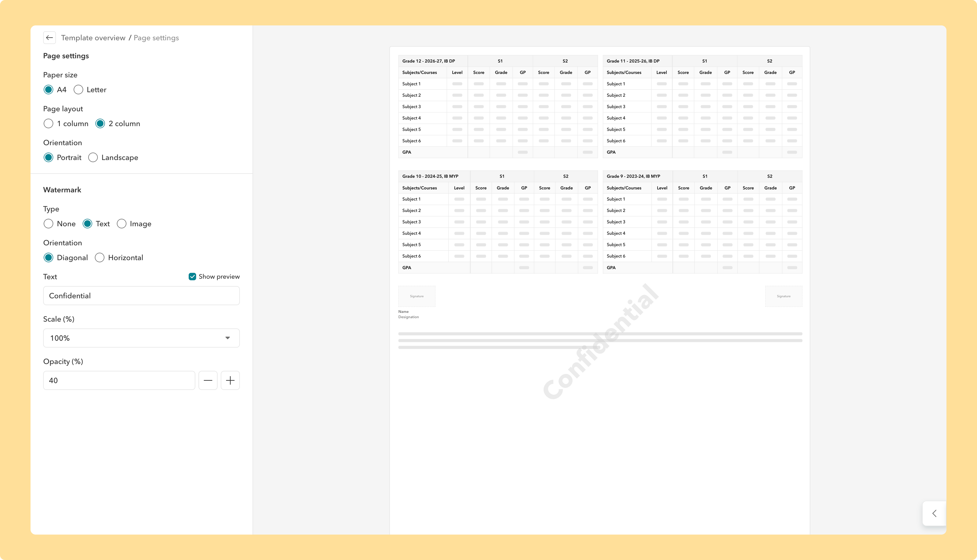The height and width of the screenshot is (560, 977).
Task: Choose the 2 column layout
Action: (x=100, y=123)
